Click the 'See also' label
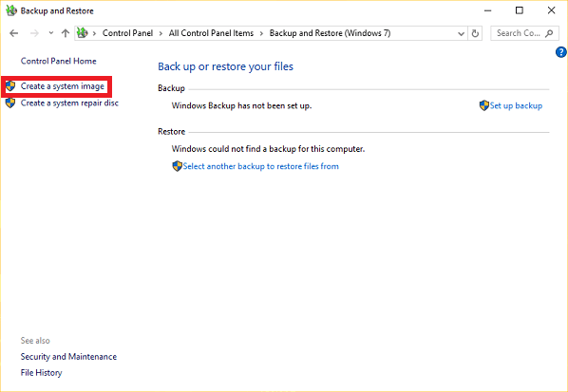 [35, 340]
